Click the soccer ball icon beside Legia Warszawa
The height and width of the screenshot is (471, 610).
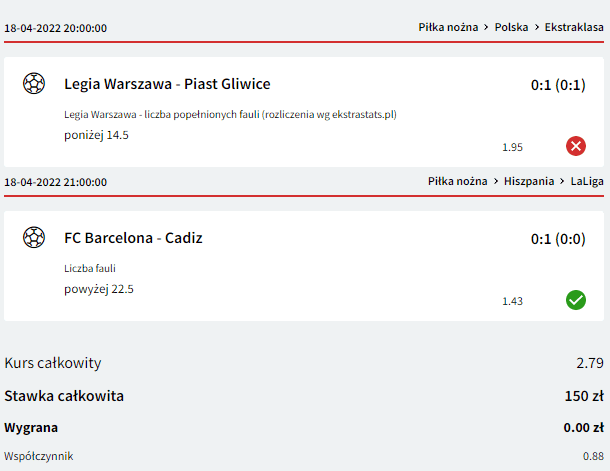(34, 83)
